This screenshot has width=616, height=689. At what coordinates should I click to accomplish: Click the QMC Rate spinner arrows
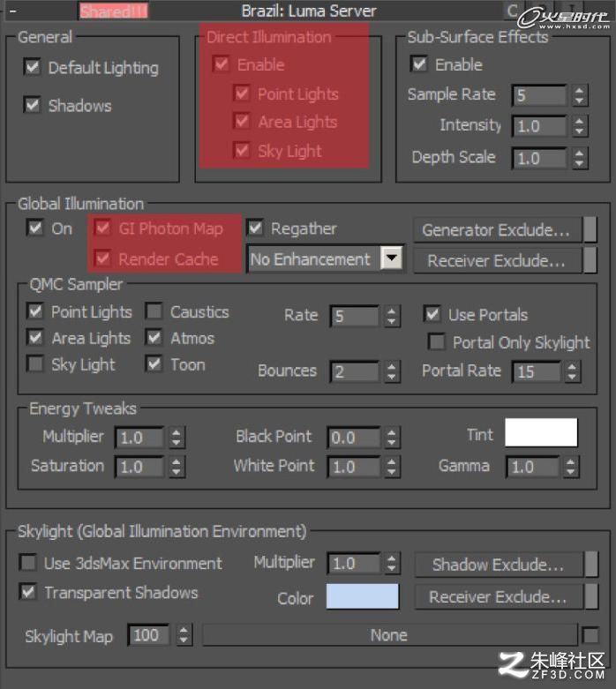tap(391, 316)
